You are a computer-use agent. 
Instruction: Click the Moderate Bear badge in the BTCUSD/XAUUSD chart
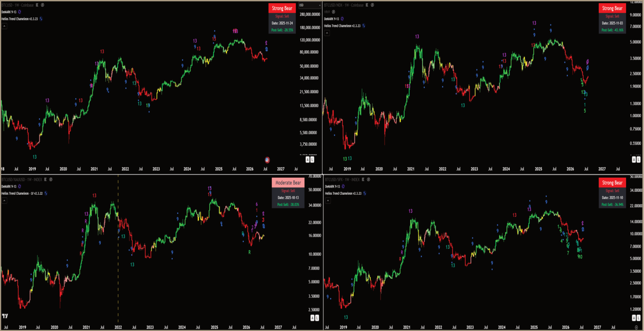click(288, 182)
